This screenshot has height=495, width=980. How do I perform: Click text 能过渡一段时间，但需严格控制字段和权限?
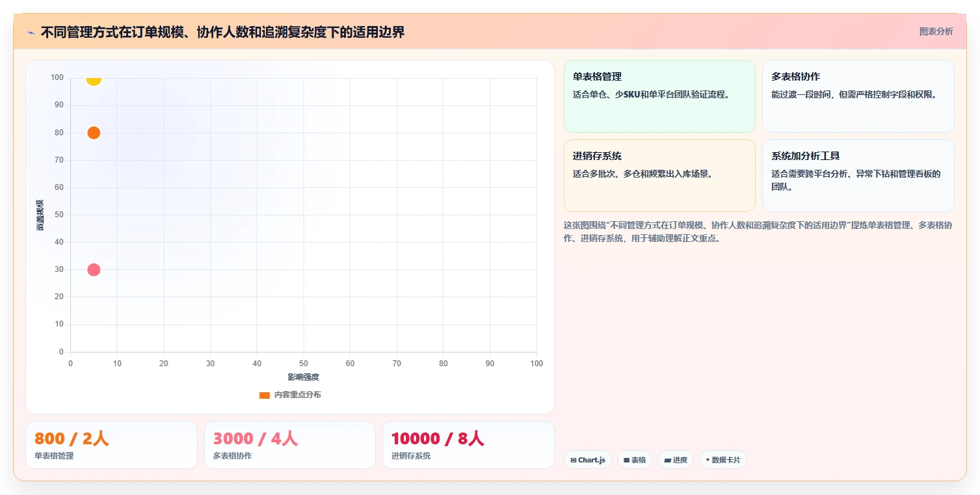coord(854,94)
